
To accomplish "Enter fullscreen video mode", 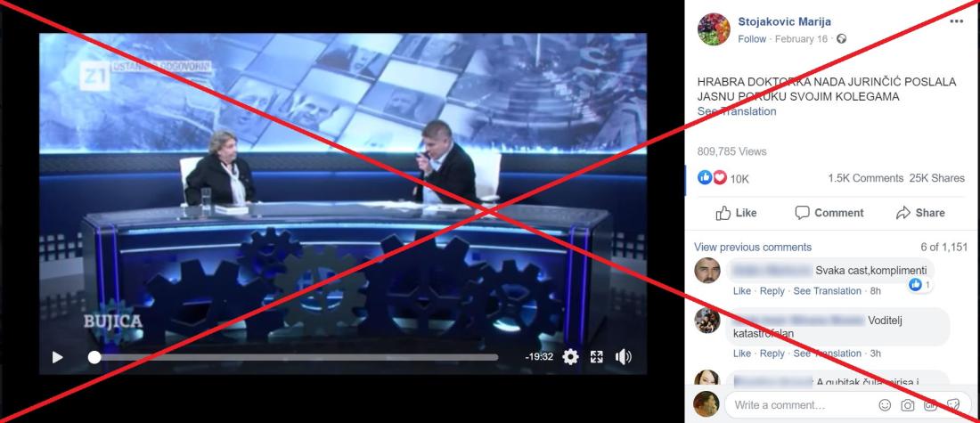I will point(597,357).
